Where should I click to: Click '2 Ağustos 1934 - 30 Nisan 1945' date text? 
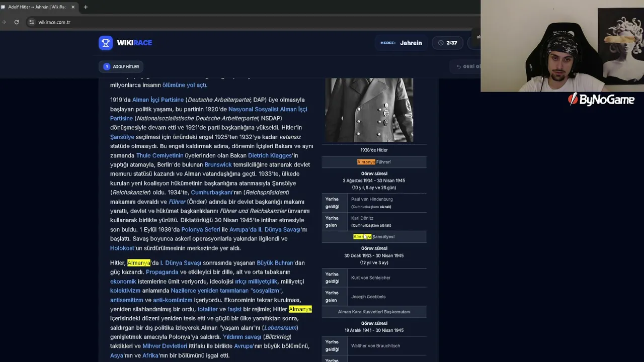[374, 180]
